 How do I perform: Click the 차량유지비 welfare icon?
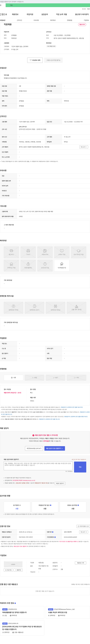[x=45, y=252]
